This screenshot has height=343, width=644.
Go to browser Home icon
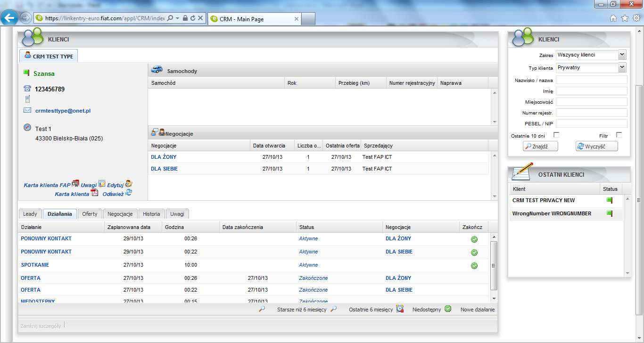pos(613,18)
